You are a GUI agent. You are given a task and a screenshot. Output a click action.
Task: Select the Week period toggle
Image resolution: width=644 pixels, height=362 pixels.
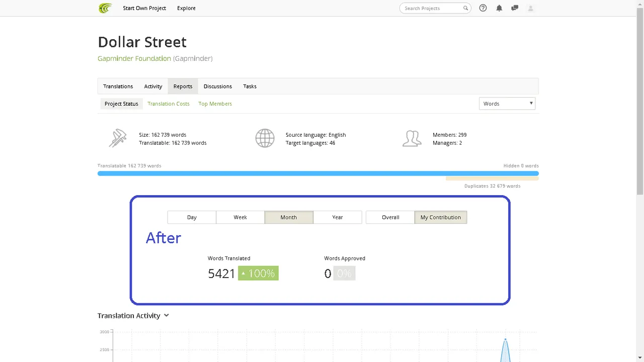[240, 217]
